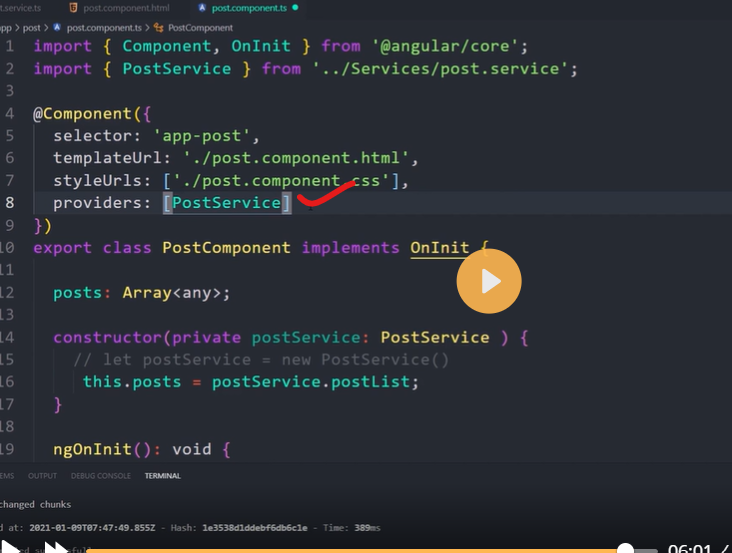
Task: Click the orange play button overlay
Action: click(489, 282)
